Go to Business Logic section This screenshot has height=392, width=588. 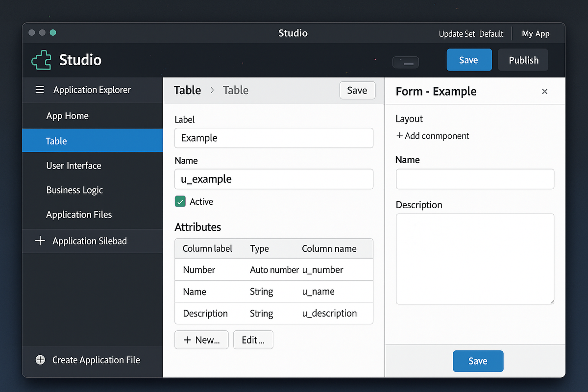(74, 190)
